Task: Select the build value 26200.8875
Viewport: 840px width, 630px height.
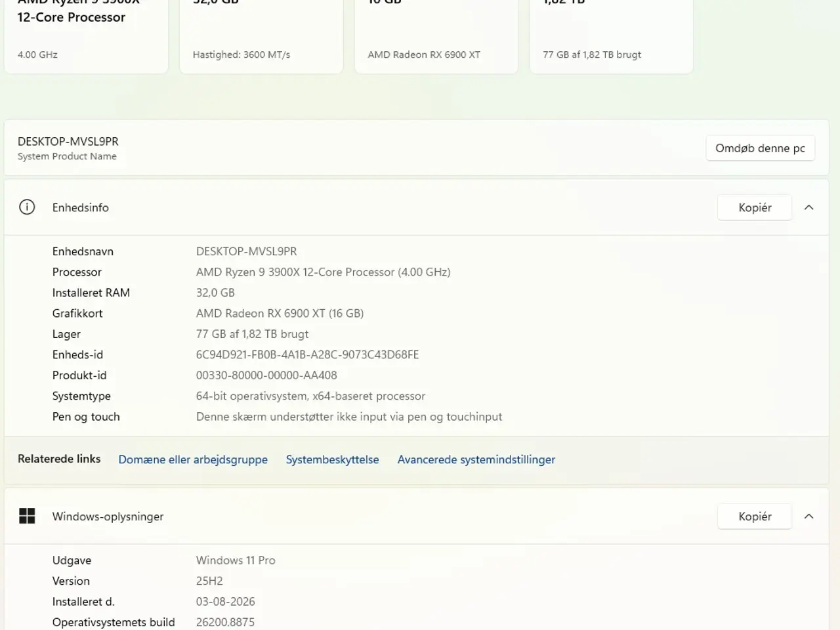Action: [x=225, y=622]
